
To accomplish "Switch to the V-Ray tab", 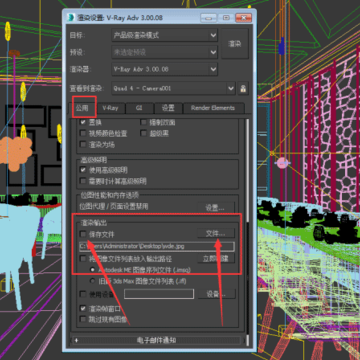I will [110, 108].
